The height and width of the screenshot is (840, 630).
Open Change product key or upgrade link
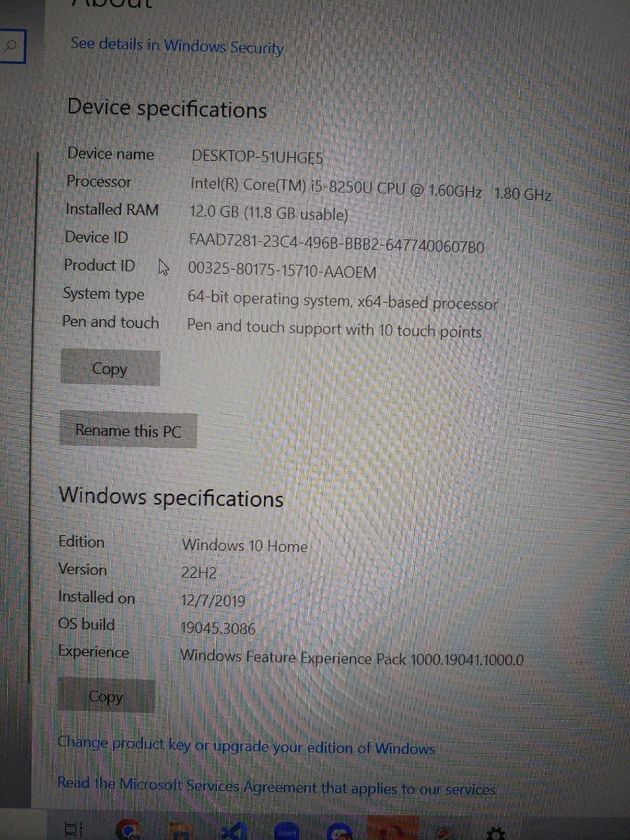click(246, 745)
